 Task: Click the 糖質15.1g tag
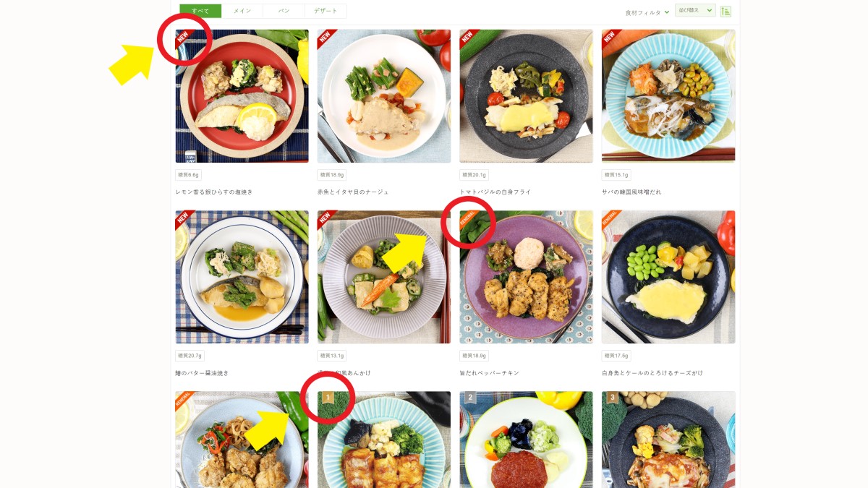616,175
